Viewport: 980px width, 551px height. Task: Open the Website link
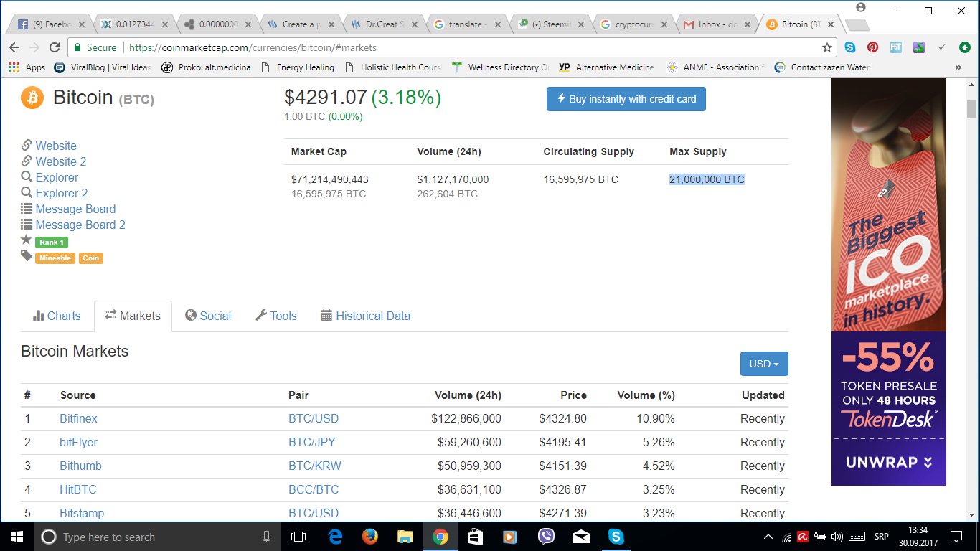[56, 146]
